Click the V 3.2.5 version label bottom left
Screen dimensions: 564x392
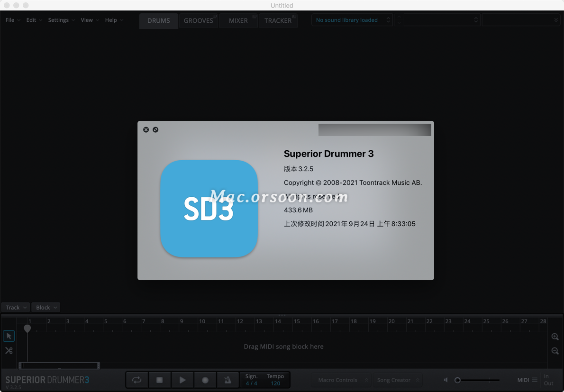(x=13, y=387)
